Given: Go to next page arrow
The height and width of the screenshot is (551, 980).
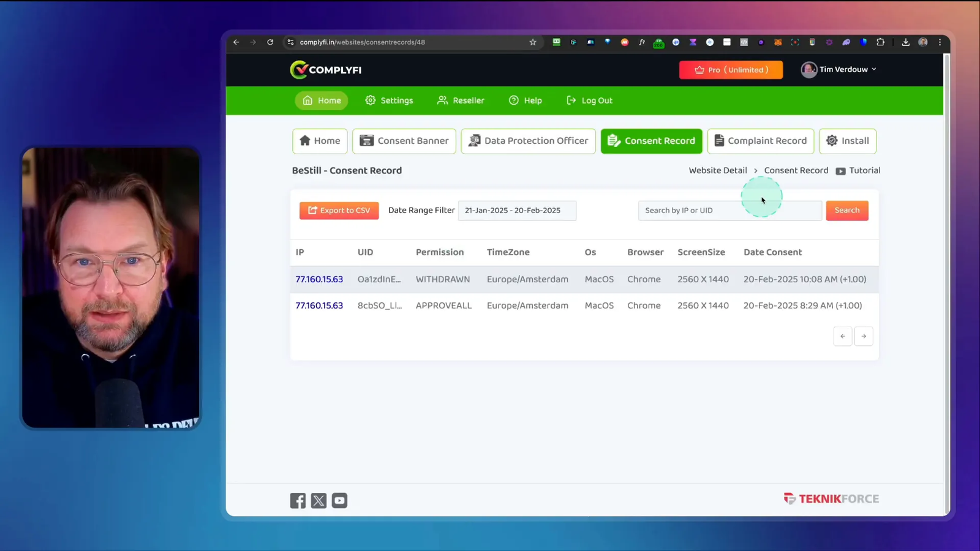Looking at the screenshot, I should pos(864,336).
